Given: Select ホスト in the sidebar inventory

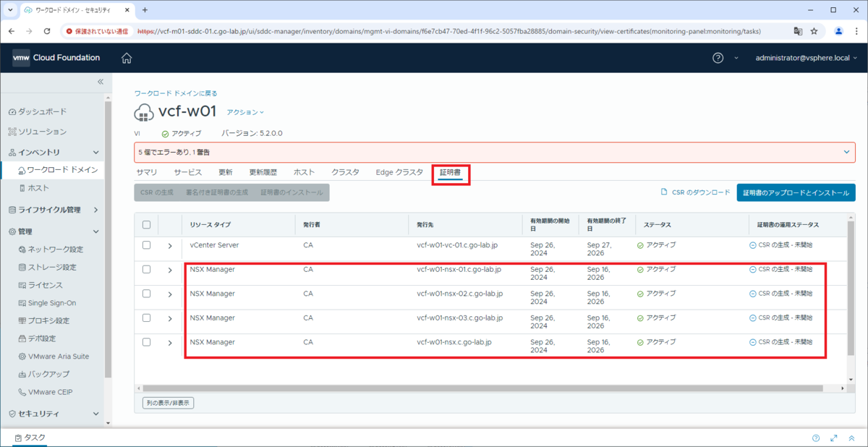Looking at the screenshot, I should coord(33,187).
